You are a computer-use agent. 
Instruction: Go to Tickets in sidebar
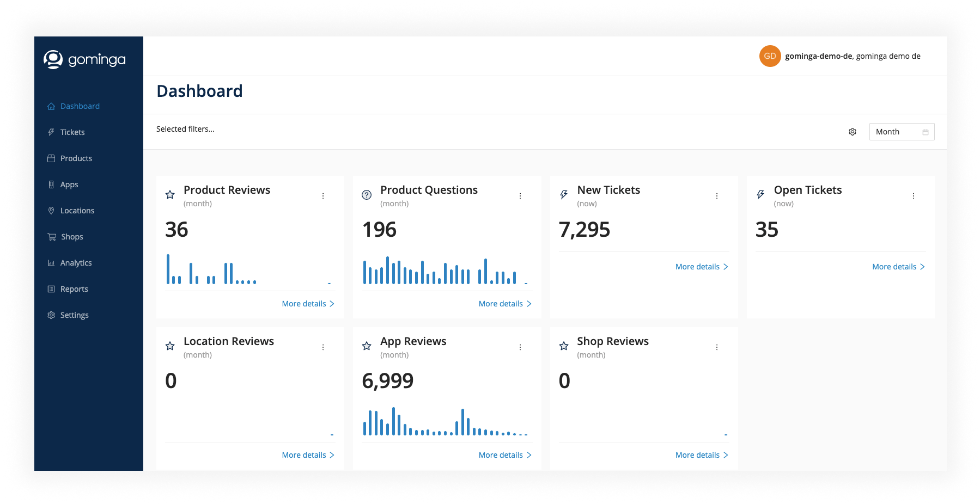point(72,132)
